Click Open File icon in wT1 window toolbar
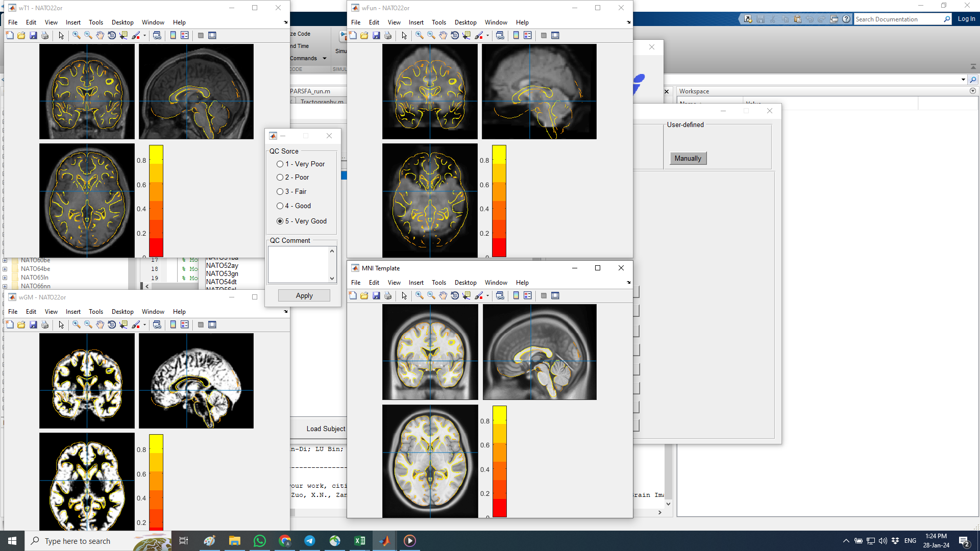The width and height of the screenshot is (980, 551). coord(21,35)
